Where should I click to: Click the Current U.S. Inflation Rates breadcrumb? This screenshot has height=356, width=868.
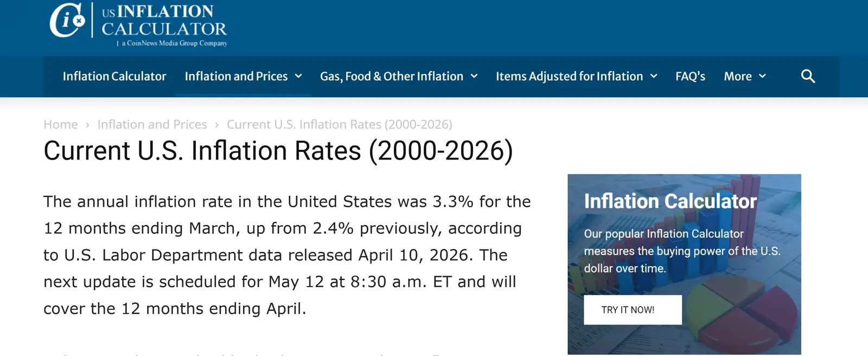click(x=339, y=125)
